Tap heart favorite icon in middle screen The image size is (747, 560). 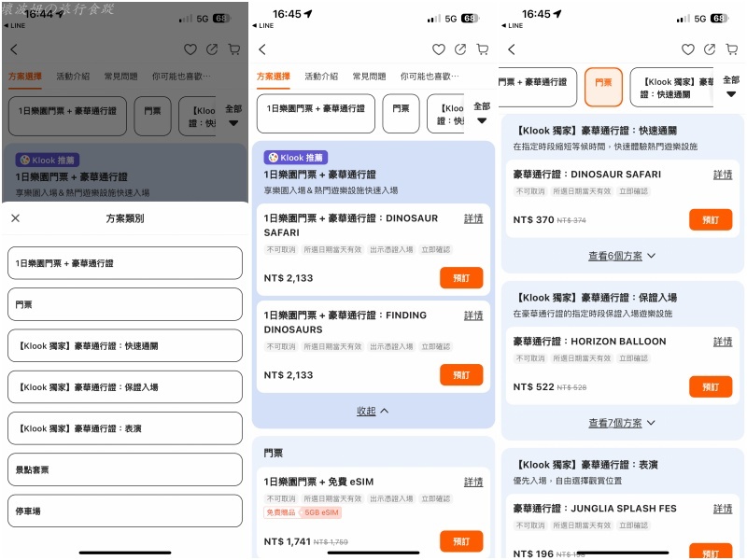coord(439,49)
